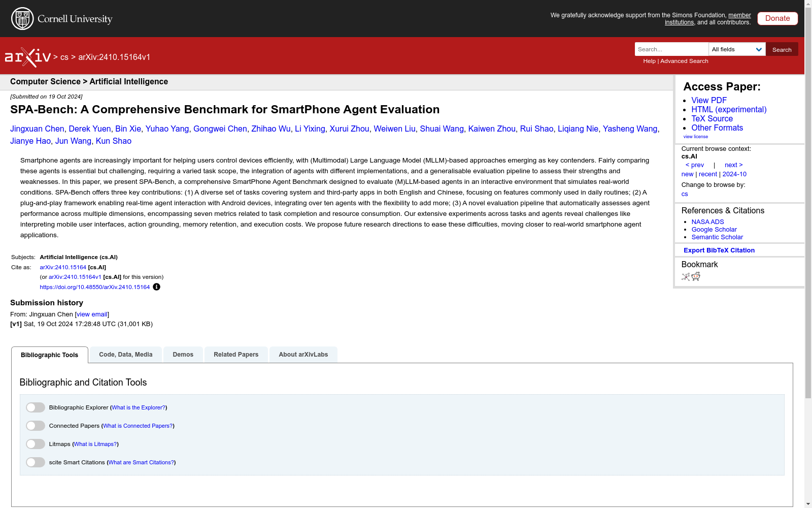Open the arXiv:2410.15164v1 version link
This screenshot has height=508, width=812.
[75, 277]
